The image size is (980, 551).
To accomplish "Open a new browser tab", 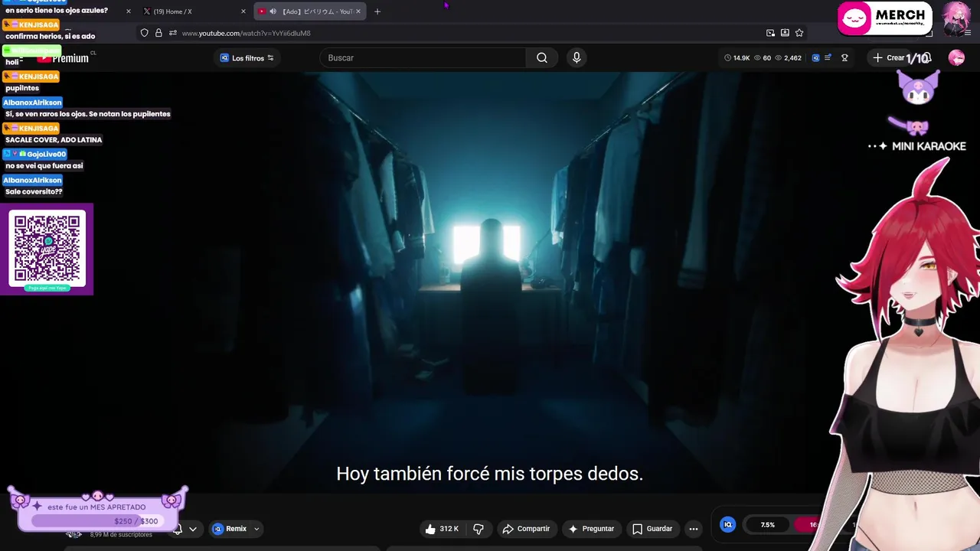I will coord(377,11).
